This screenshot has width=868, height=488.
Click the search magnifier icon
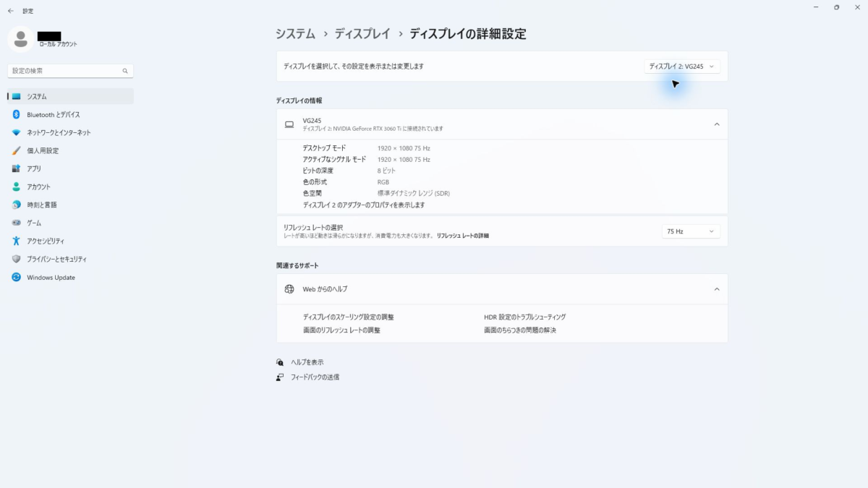coord(125,71)
